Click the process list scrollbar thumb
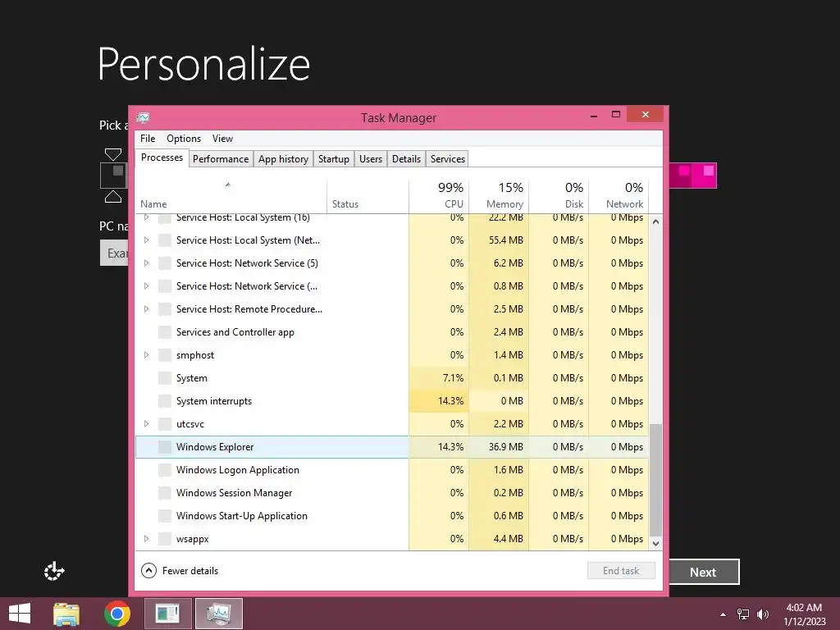 [655, 479]
